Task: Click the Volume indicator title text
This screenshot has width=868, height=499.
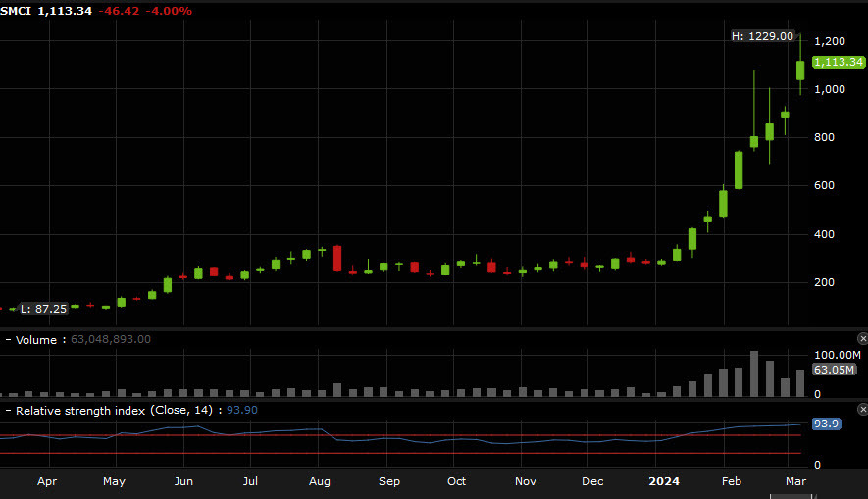Action: tap(37, 340)
